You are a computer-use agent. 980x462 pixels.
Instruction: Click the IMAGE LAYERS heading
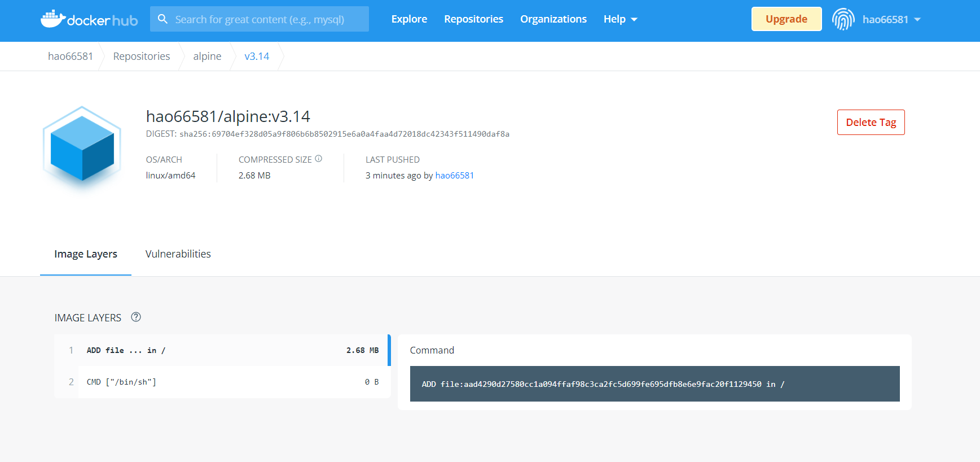pyautogui.click(x=88, y=318)
